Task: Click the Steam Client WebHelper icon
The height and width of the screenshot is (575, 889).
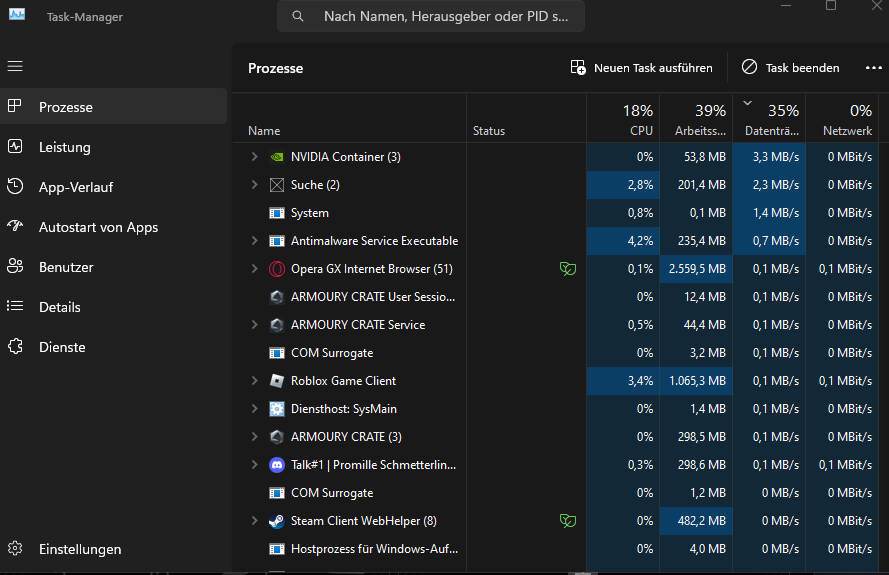Action: click(x=277, y=521)
